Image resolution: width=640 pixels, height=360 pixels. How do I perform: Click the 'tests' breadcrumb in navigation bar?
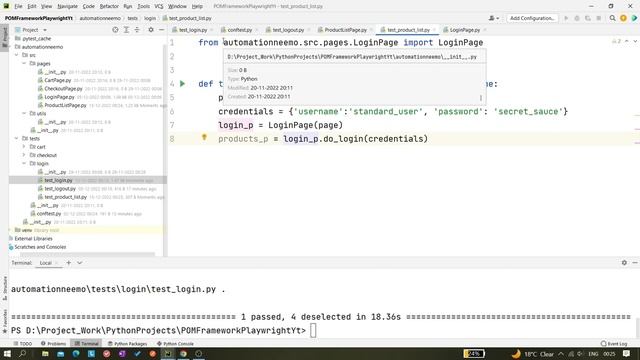(x=132, y=18)
